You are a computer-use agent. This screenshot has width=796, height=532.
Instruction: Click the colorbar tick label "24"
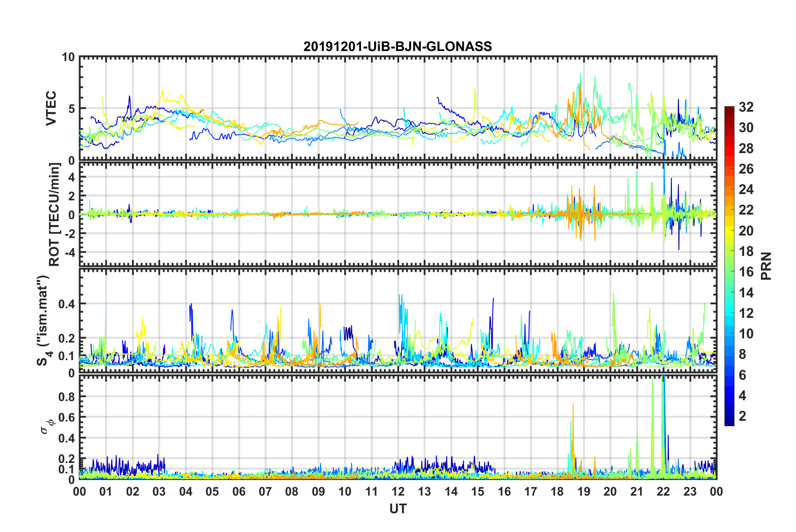(x=746, y=189)
